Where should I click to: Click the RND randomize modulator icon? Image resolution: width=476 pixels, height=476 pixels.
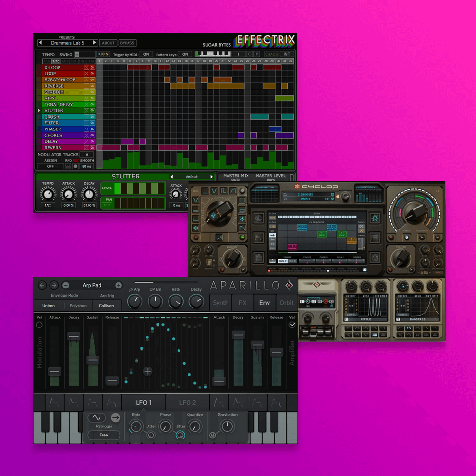point(68,166)
